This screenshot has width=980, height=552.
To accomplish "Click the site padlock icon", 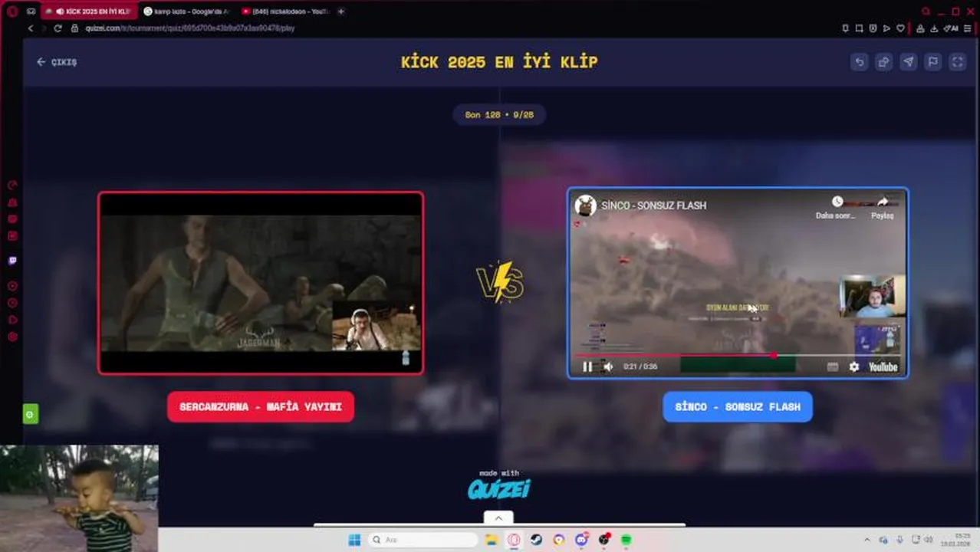I will pos(74,28).
